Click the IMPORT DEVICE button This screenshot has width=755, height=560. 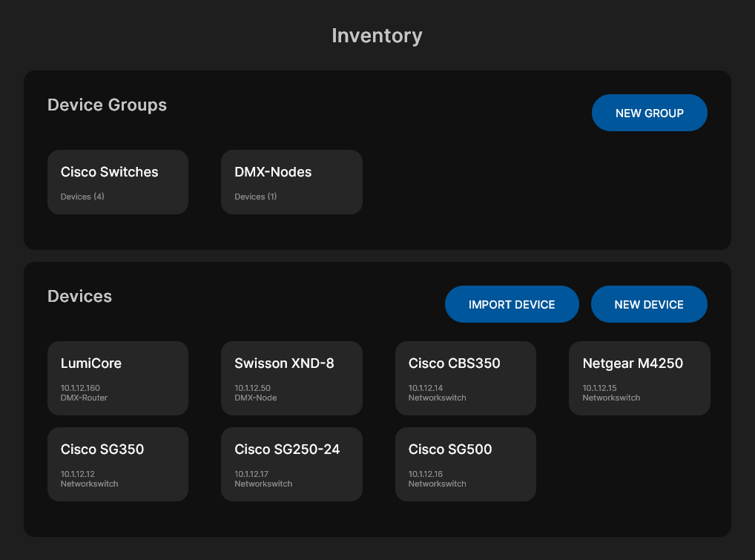pyautogui.click(x=512, y=304)
